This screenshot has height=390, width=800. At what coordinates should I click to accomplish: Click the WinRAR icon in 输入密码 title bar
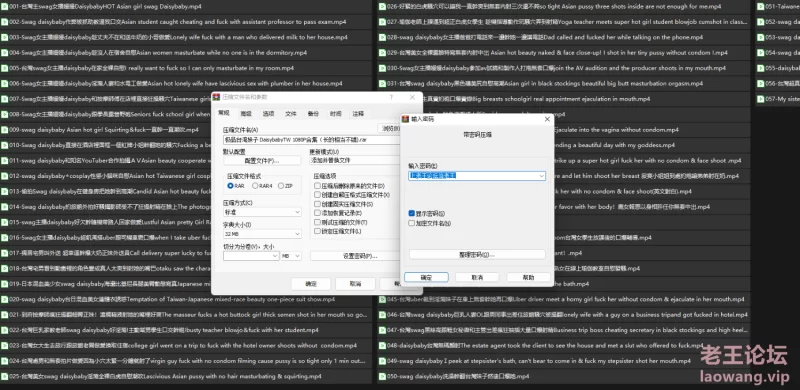(406, 119)
